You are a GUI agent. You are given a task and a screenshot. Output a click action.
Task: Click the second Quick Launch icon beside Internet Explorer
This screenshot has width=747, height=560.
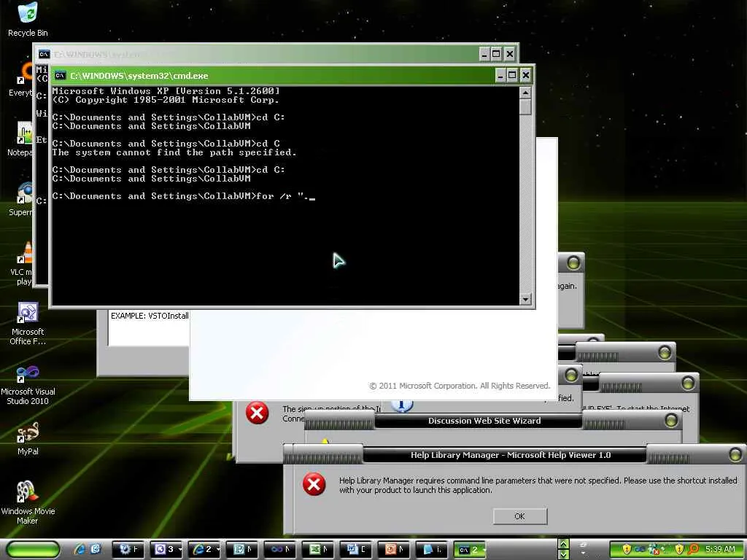coord(96,550)
